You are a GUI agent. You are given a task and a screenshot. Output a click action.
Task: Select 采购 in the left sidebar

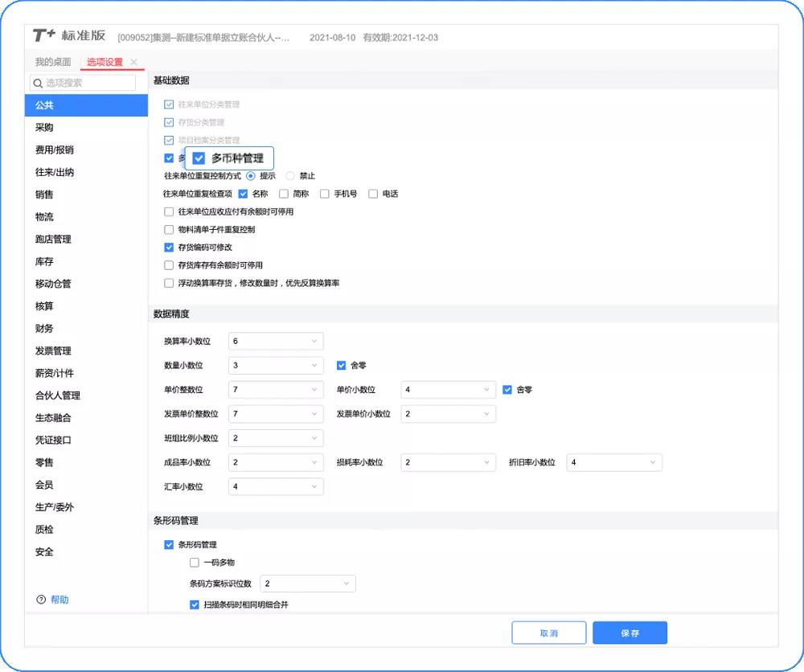click(45, 128)
